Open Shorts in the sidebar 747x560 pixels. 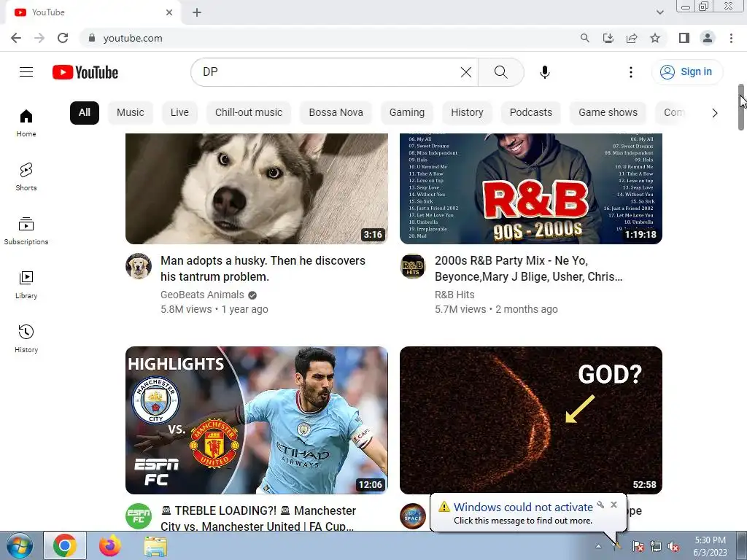tap(26, 177)
